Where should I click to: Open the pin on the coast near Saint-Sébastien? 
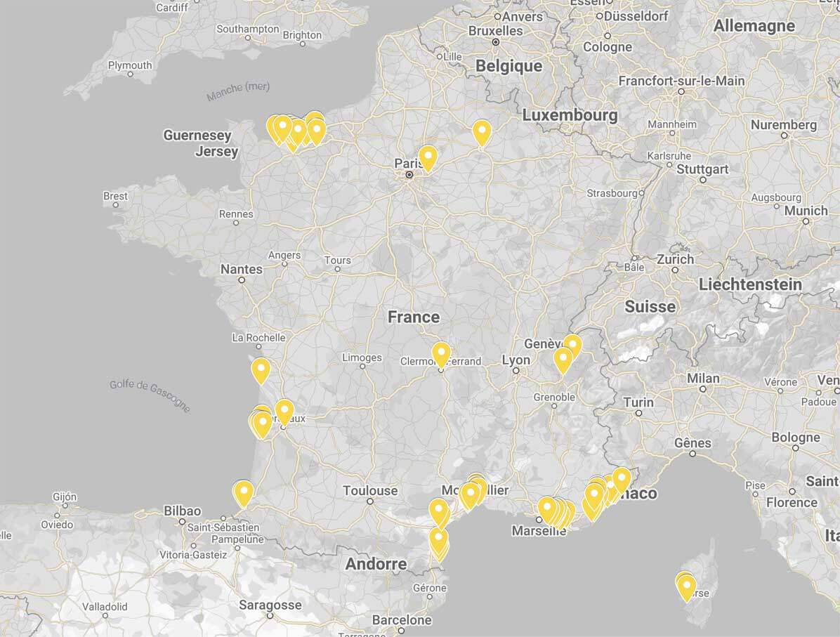coord(243,492)
